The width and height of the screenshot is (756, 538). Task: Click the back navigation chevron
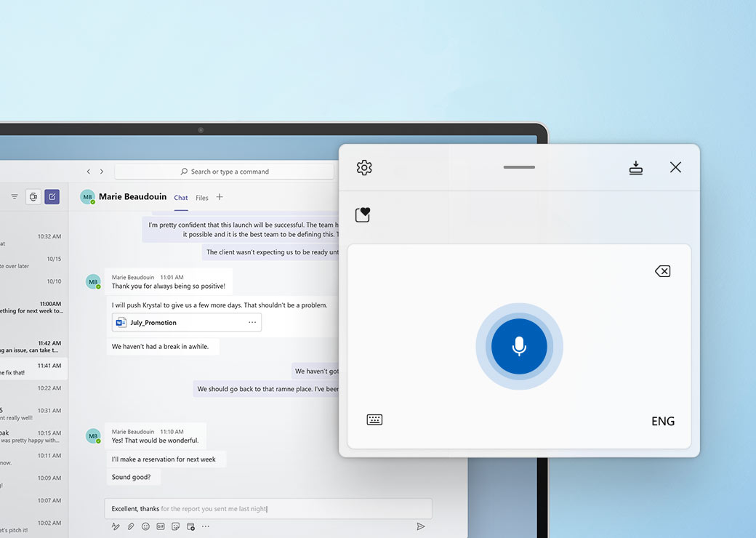click(x=88, y=171)
